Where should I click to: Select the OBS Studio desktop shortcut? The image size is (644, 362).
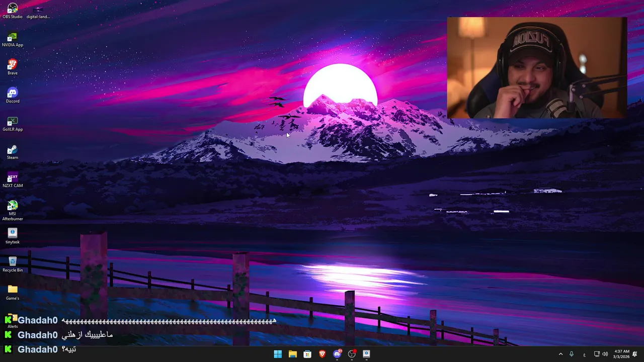(x=13, y=11)
